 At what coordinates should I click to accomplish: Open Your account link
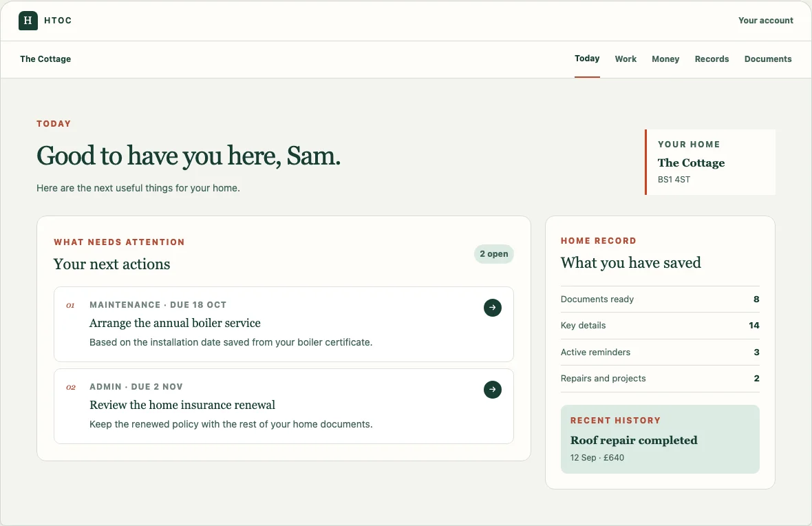pos(766,21)
